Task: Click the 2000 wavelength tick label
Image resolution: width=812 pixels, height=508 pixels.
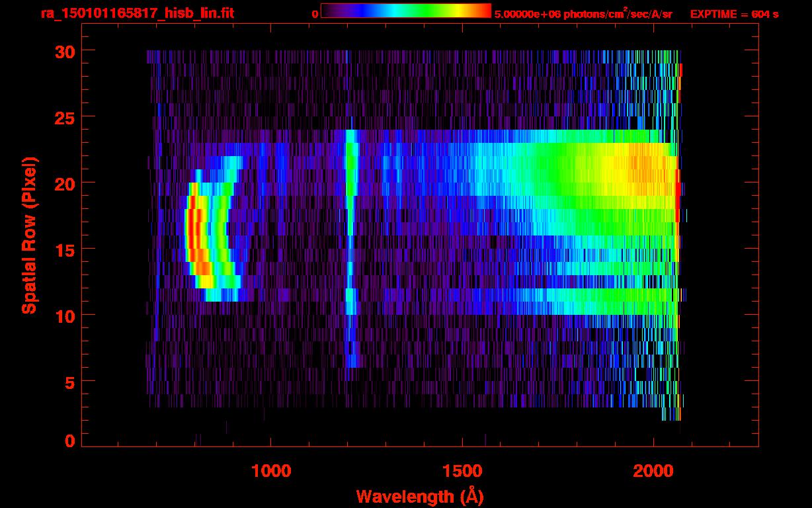Action: tap(653, 471)
